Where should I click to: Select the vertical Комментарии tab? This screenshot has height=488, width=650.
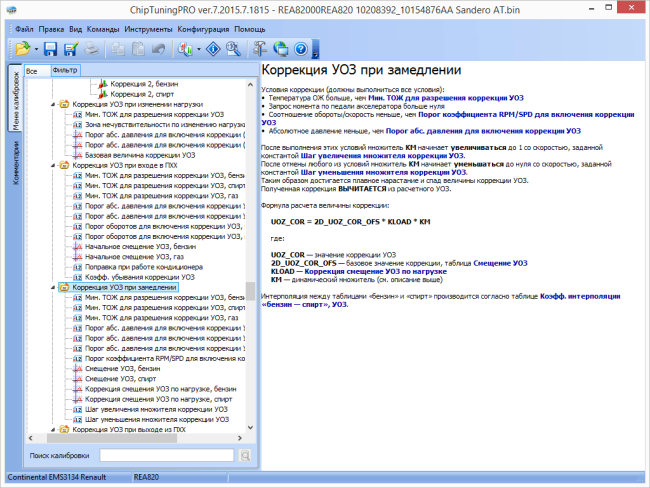pyautogui.click(x=15, y=163)
